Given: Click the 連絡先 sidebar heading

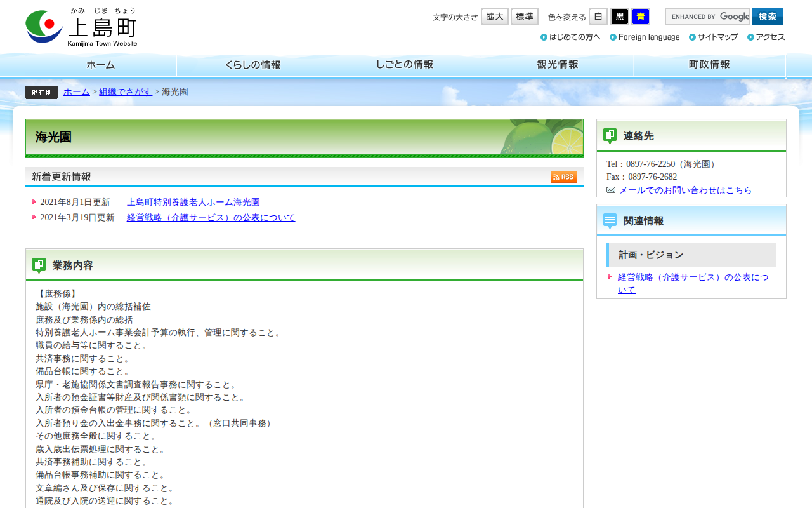Looking at the screenshot, I should pos(691,136).
